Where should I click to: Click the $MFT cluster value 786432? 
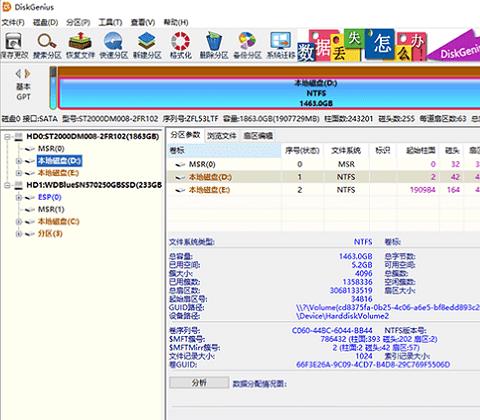click(x=333, y=339)
